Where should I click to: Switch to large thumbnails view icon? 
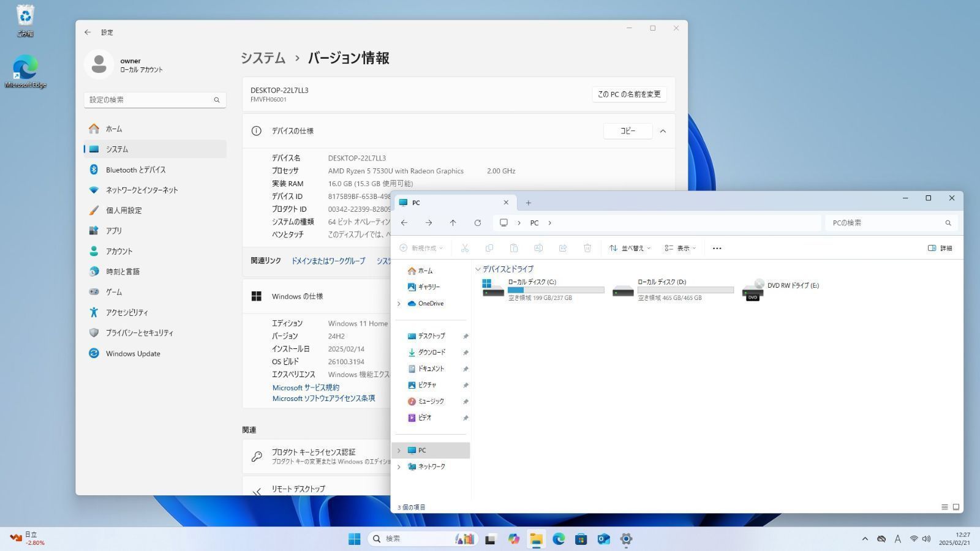(956, 507)
